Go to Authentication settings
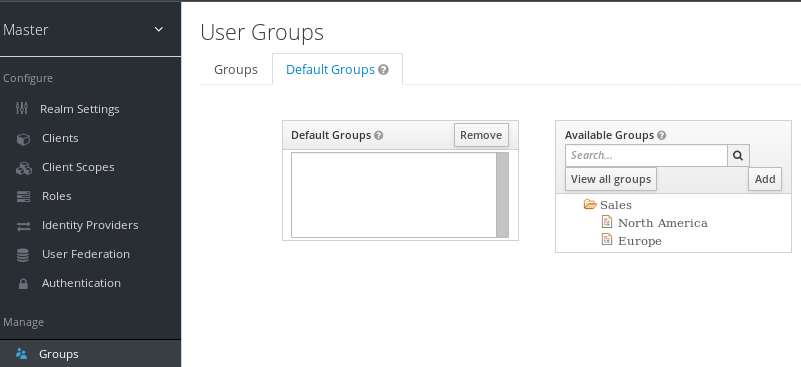 pos(81,283)
